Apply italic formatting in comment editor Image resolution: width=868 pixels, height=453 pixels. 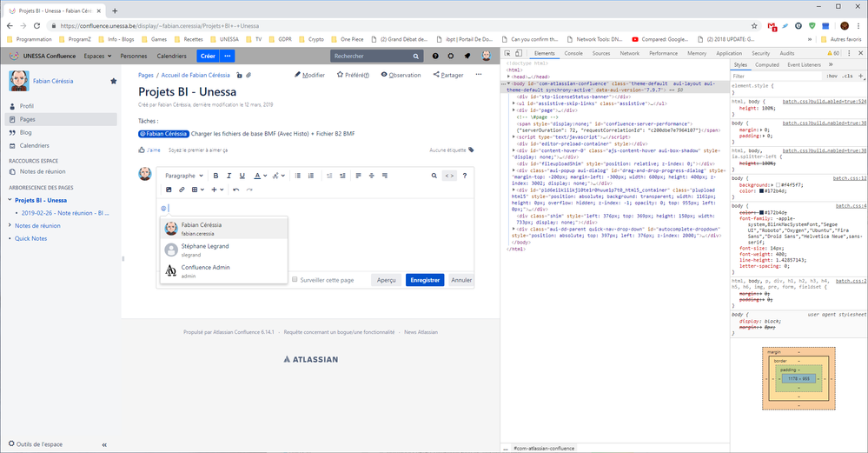coord(229,176)
